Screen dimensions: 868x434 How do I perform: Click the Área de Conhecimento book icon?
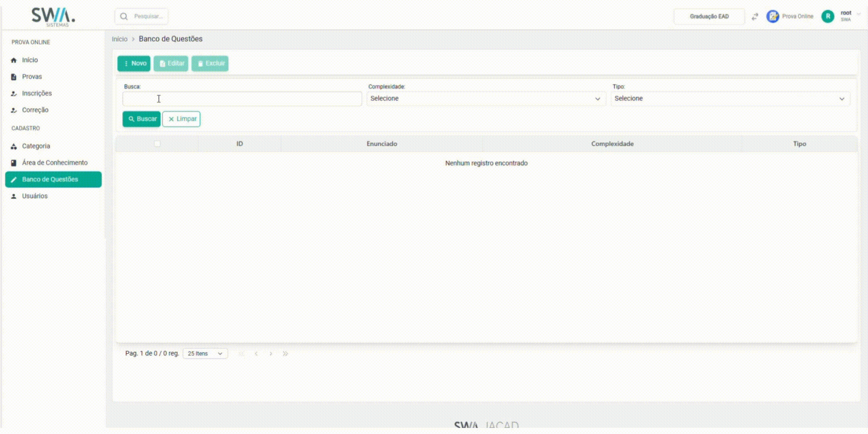pos(14,163)
